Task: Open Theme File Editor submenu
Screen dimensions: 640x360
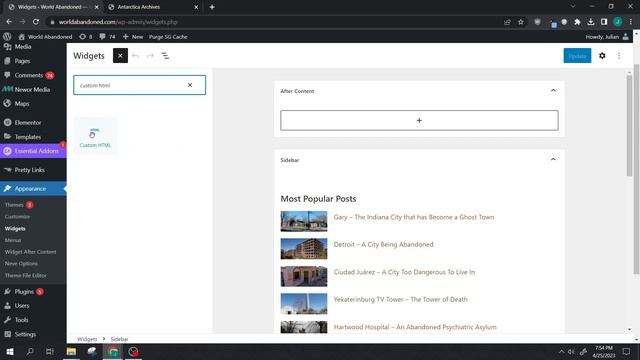Action: 26,276
